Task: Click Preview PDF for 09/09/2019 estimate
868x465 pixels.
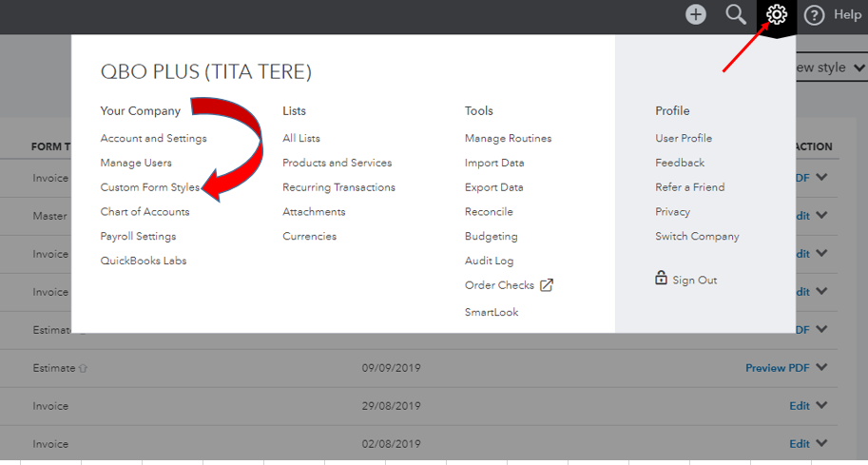Action: 778,368
